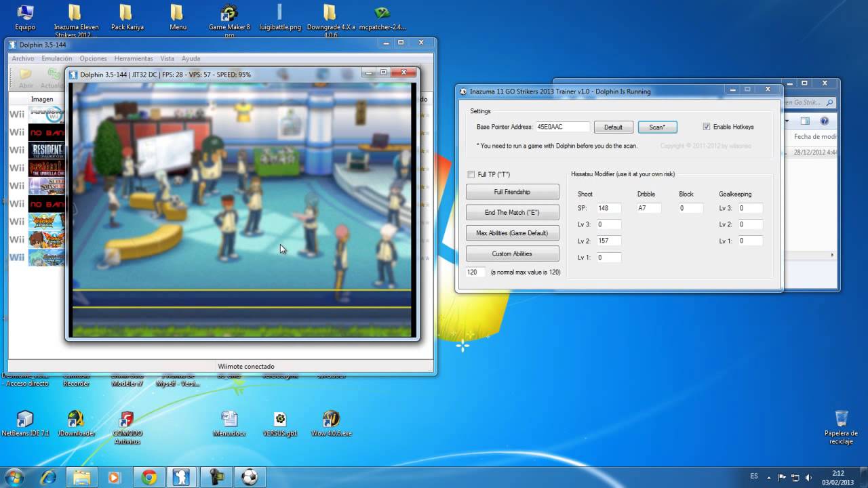
Task: Click the Goalkeeping Lv 1 field
Action: coord(750,241)
